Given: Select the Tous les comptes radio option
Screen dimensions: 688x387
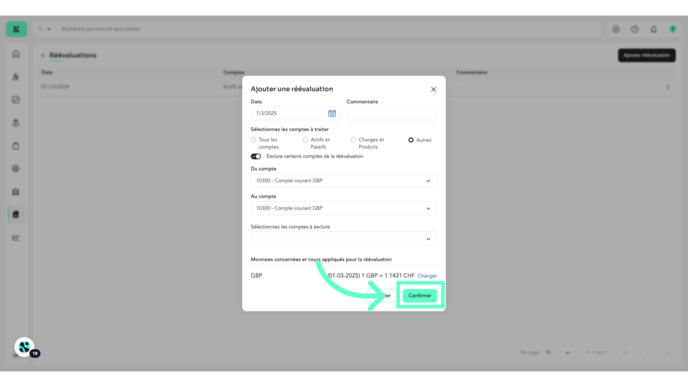Looking at the screenshot, I should [x=253, y=140].
